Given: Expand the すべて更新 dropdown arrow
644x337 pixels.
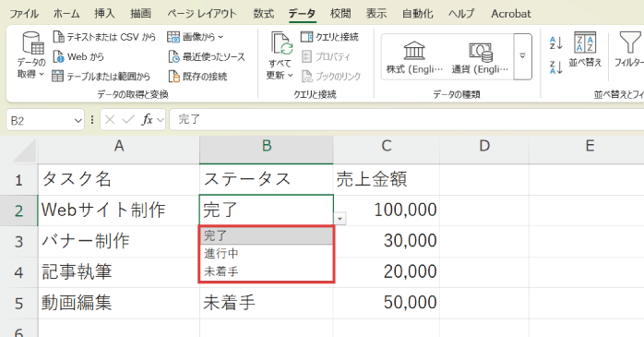Looking at the screenshot, I should coord(290,75).
